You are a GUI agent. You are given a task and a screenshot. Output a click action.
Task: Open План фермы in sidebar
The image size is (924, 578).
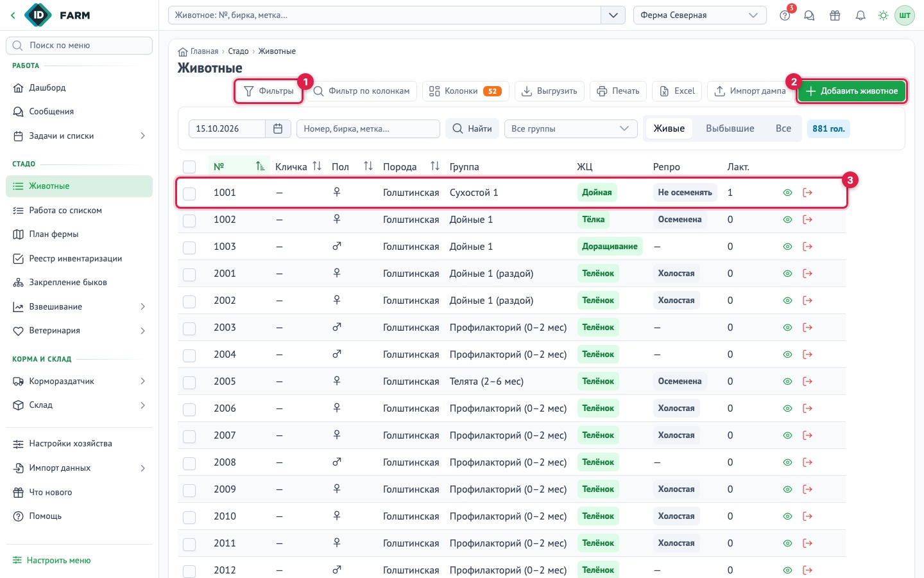point(79,234)
